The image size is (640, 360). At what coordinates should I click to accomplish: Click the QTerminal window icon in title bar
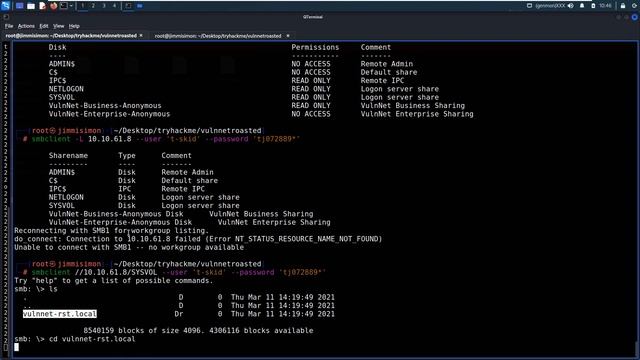[x=6, y=17]
